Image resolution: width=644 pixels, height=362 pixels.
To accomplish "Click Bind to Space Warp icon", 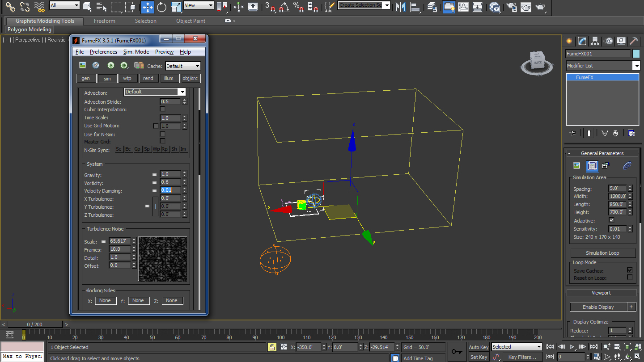I will click(x=40, y=7).
